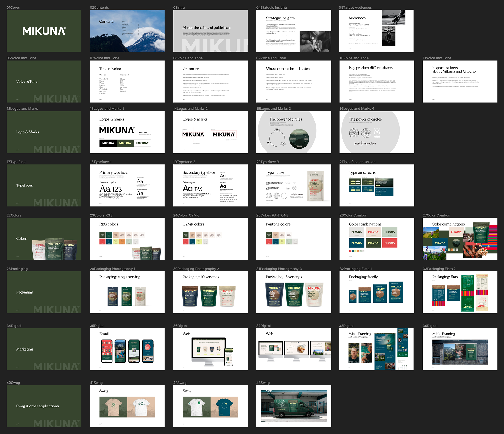
Task: Open the 'Type in use' artboard
Action: [293, 185]
